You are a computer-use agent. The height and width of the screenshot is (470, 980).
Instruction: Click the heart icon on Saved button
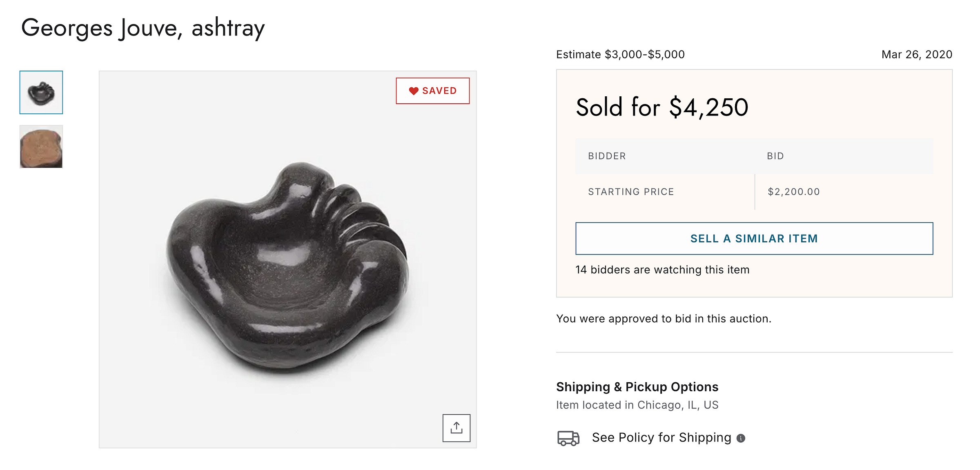[414, 91]
